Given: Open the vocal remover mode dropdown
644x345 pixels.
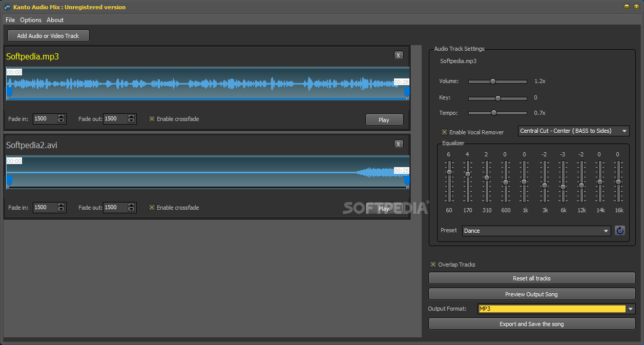Looking at the screenshot, I should pyautogui.click(x=574, y=131).
